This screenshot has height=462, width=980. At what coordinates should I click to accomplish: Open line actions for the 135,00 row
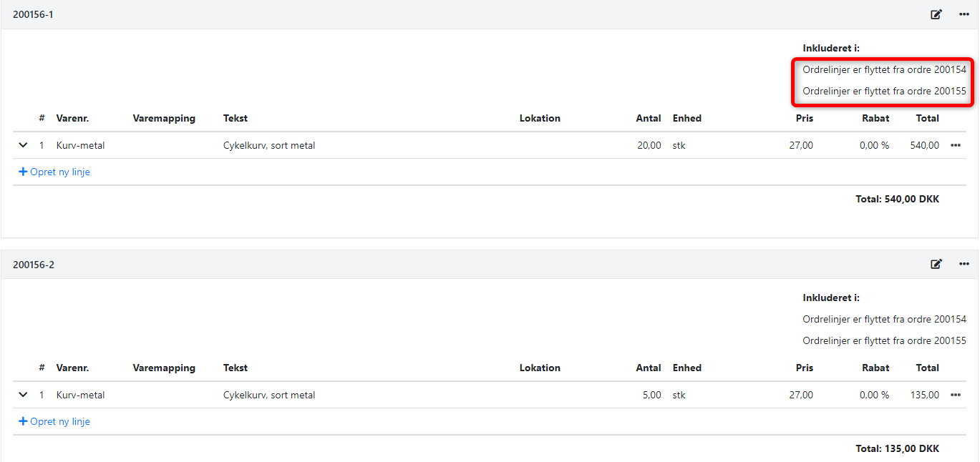[955, 395]
